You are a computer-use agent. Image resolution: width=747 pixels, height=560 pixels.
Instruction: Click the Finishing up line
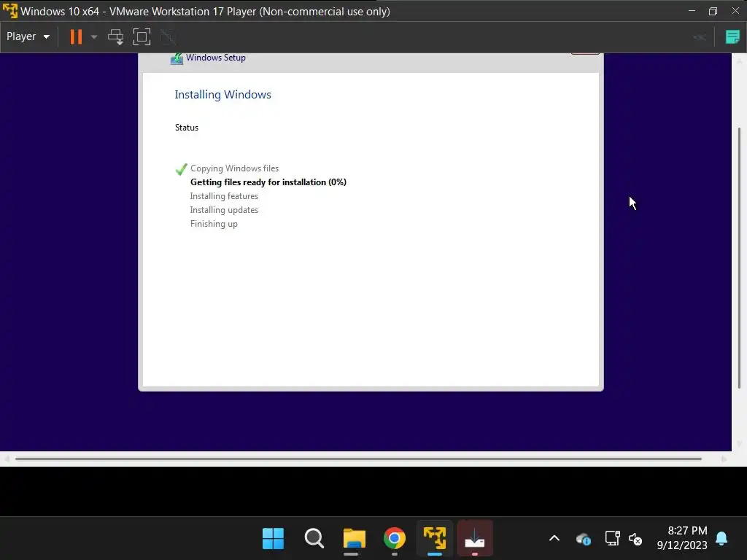tap(214, 223)
